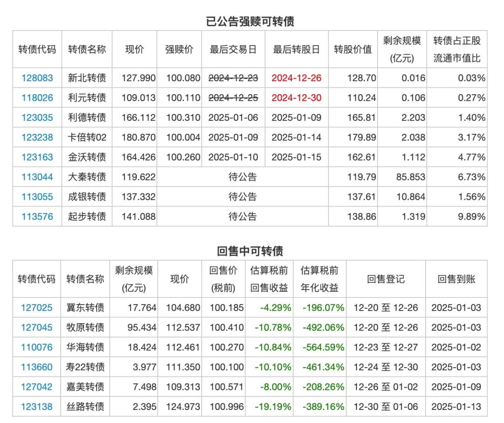Select bond name 丝路转债
504x423 pixels.
point(85,407)
